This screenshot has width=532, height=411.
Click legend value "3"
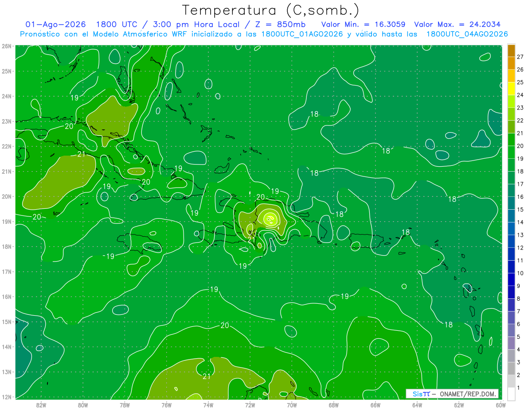(519, 362)
